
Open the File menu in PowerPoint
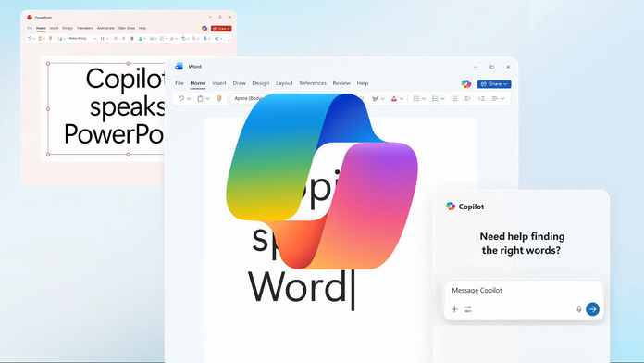click(x=30, y=28)
